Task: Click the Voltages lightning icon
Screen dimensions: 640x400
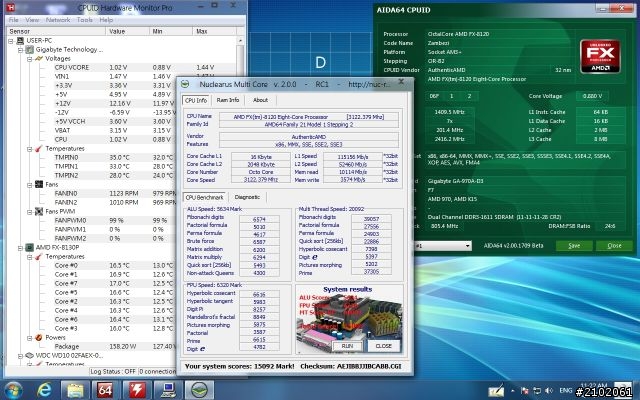Action: click(39, 58)
